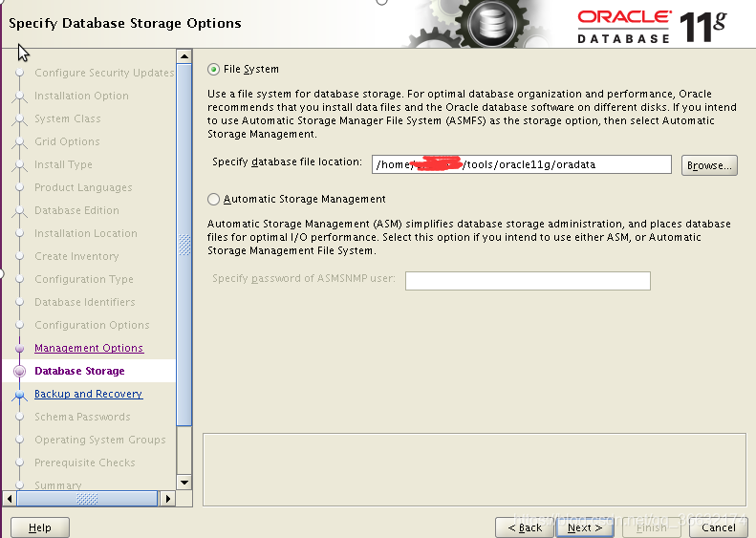Click the Specify Database Storage Options heading
Screen dimensions: 756x538
click(x=125, y=23)
